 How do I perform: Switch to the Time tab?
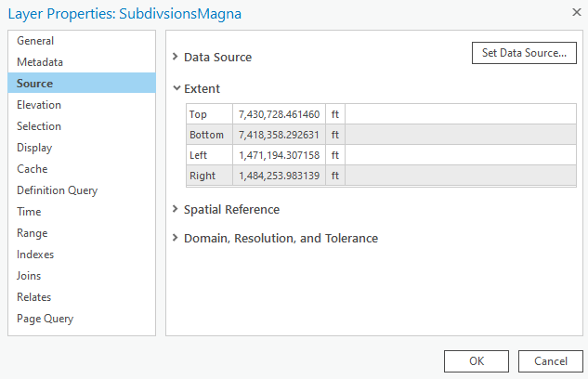pyautogui.click(x=29, y=212)
